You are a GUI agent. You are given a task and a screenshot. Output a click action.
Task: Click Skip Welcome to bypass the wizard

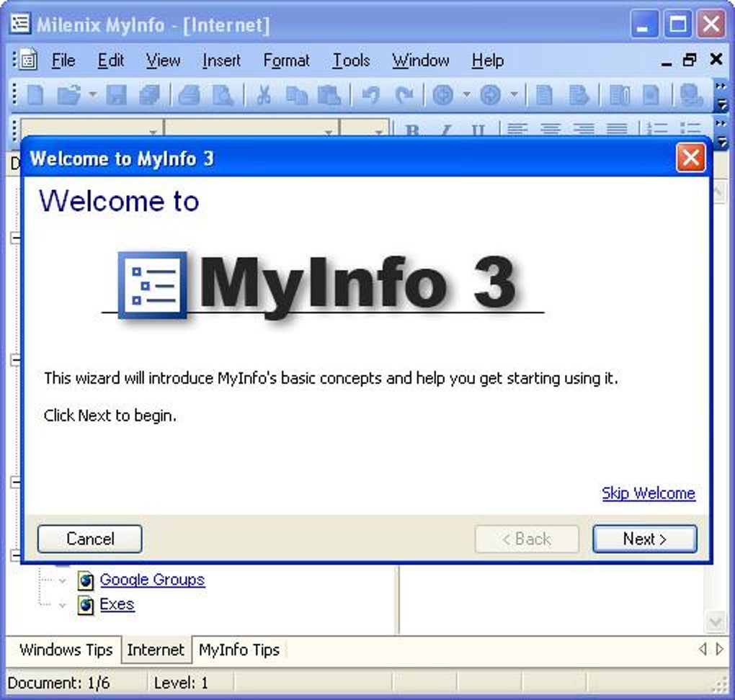(x=647, y=493)
